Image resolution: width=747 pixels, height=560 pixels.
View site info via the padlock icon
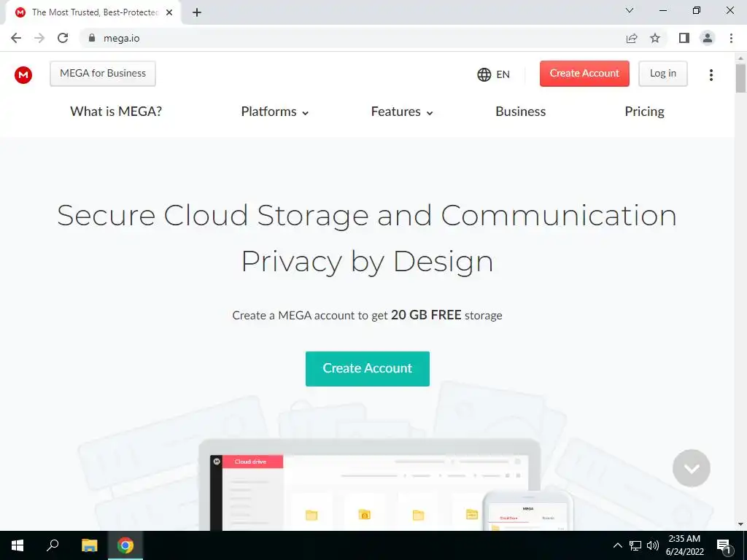coord(92,38)
